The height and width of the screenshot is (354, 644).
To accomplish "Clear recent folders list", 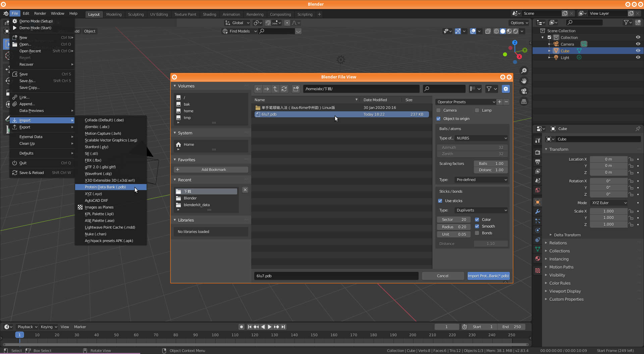I will [245, 190].
